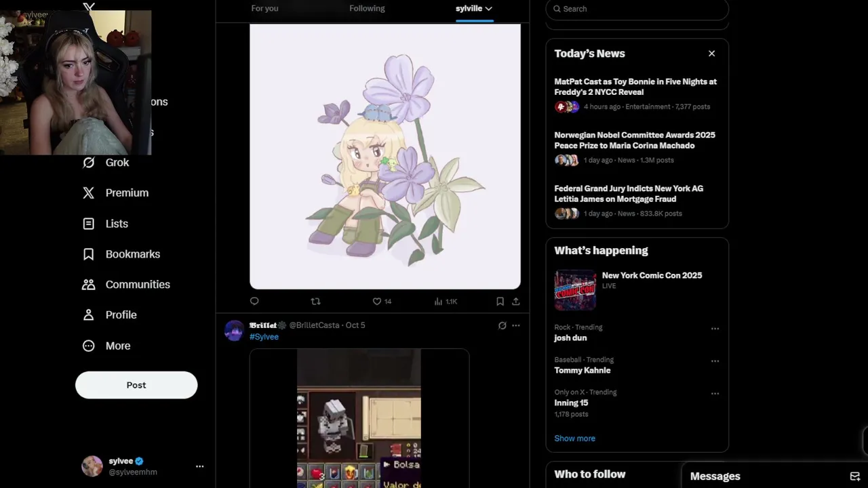Reply to the flower artwork post
The height and width of the screenshot is (488, 868).
click(x=254, y=301)
